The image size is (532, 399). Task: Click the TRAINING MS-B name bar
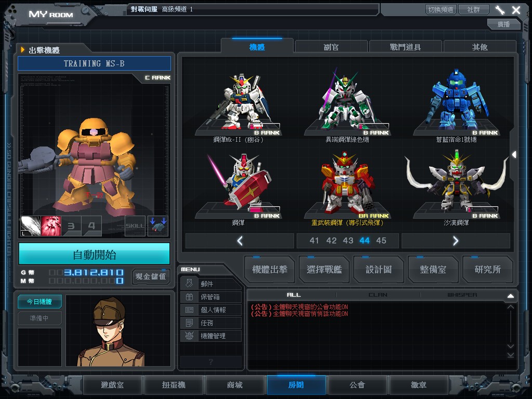(95, 63)
